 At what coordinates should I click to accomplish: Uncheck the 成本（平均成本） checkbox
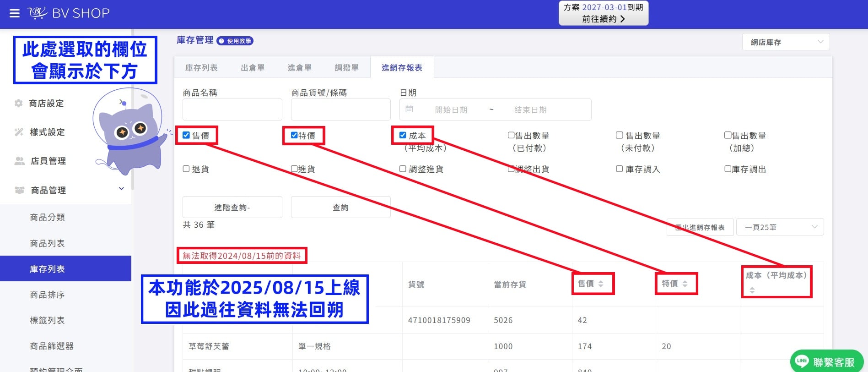403,135
